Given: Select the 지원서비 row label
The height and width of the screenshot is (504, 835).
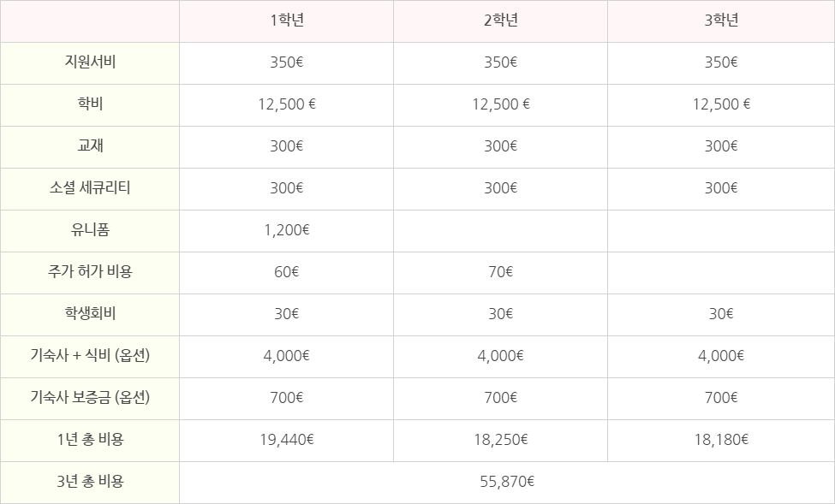Looking at the screenshot, I should (90, 62).
